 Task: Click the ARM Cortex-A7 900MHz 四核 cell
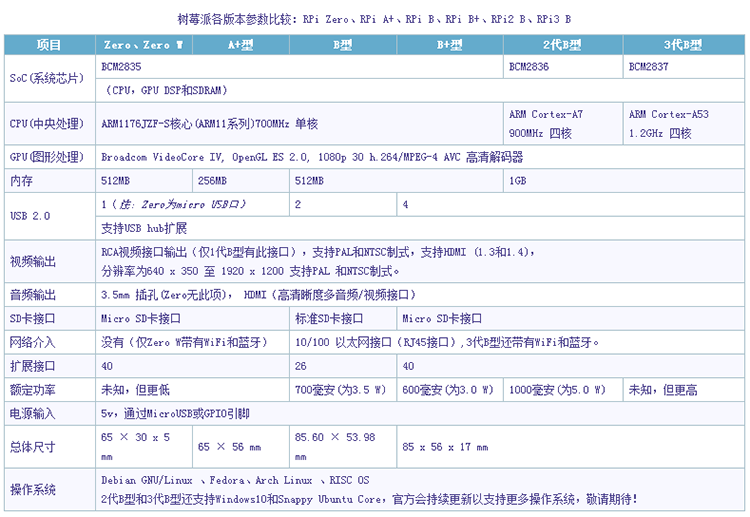563,123
